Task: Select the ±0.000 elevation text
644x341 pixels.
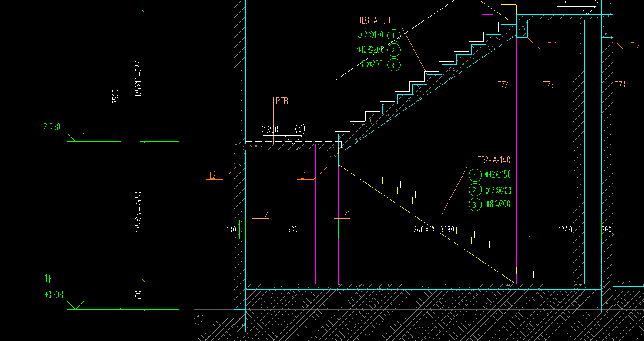Action: 55,295
